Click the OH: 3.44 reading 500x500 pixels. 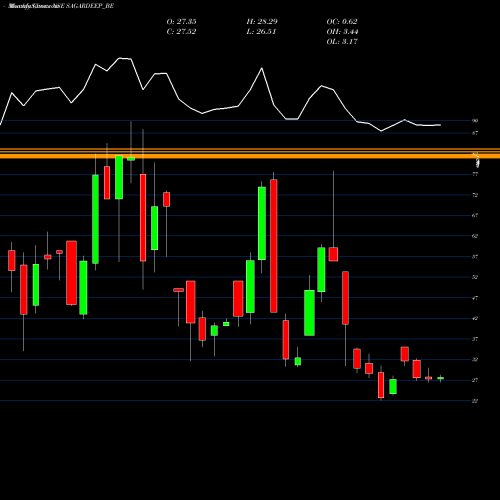(x=342, y=31)
